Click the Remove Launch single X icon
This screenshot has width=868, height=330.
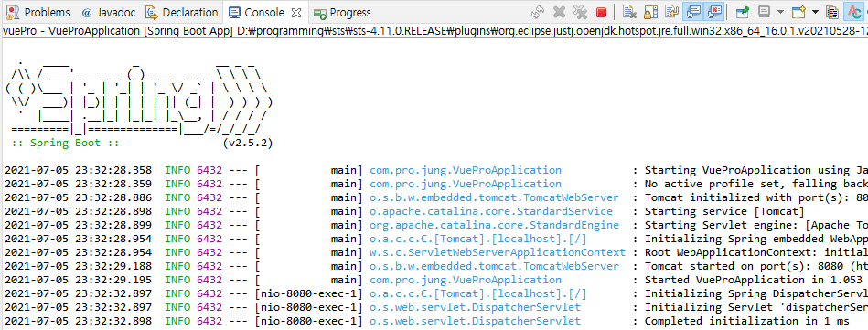coord(559,12)
